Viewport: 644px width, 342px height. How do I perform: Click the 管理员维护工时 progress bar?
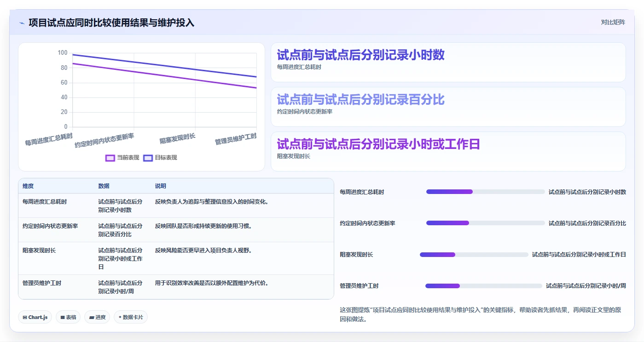tap(484, 286)
